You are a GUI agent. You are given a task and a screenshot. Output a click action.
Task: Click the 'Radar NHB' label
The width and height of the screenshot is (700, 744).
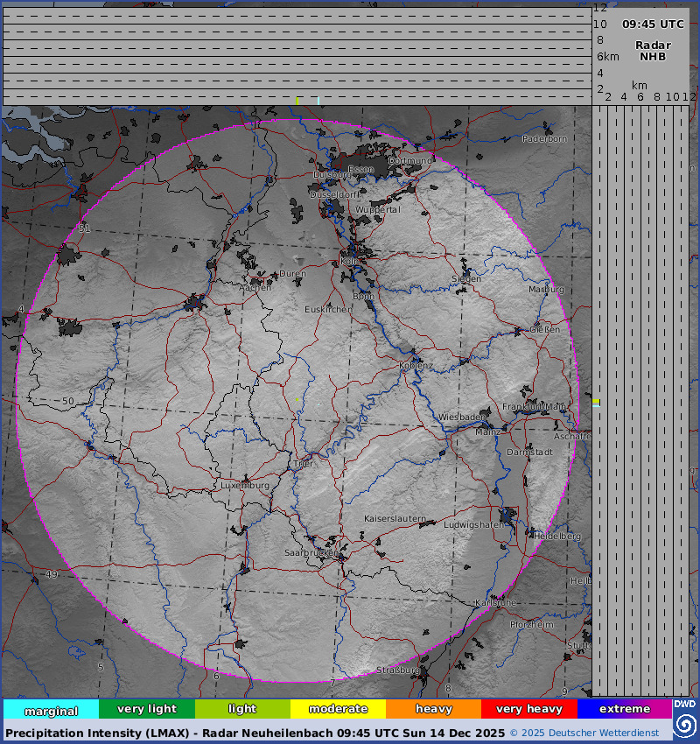point(653,51)
